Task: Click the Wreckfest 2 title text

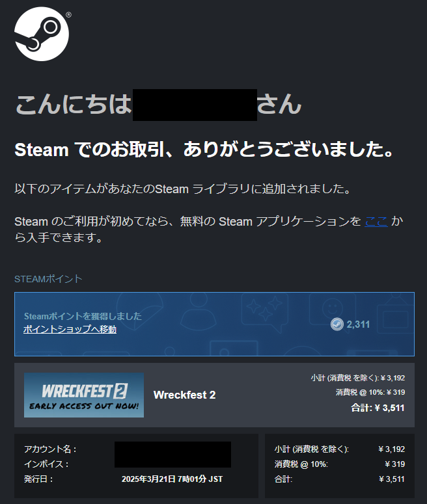Action: [x=184, y=395]
